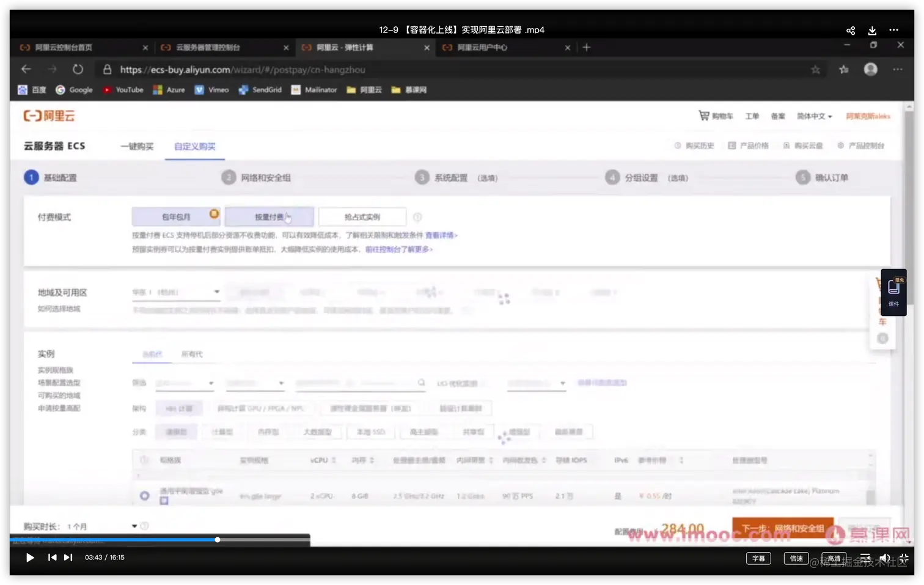Go to step 5 确认订单
Viewport: 924px width, 585px height.
click(x=822, y=178)
